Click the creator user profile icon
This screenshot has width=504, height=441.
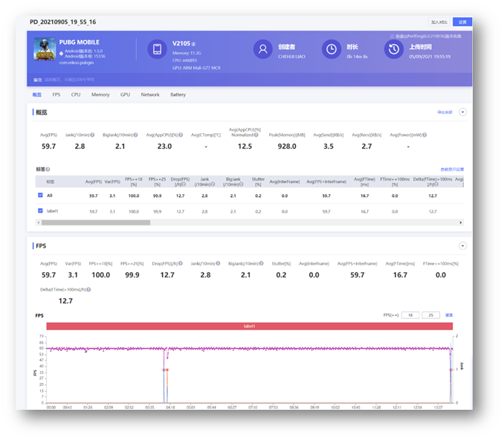pos(262,49)
